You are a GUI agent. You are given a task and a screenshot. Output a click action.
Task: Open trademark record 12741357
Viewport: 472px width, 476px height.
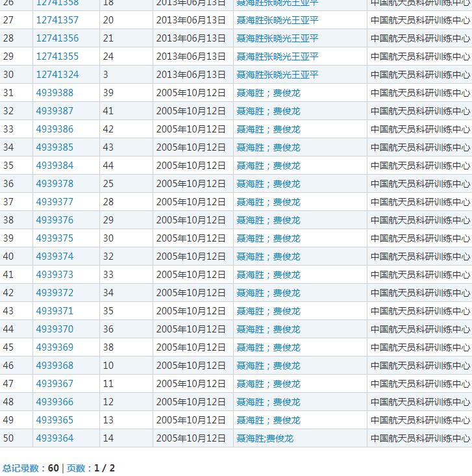(x=57, y=20)
